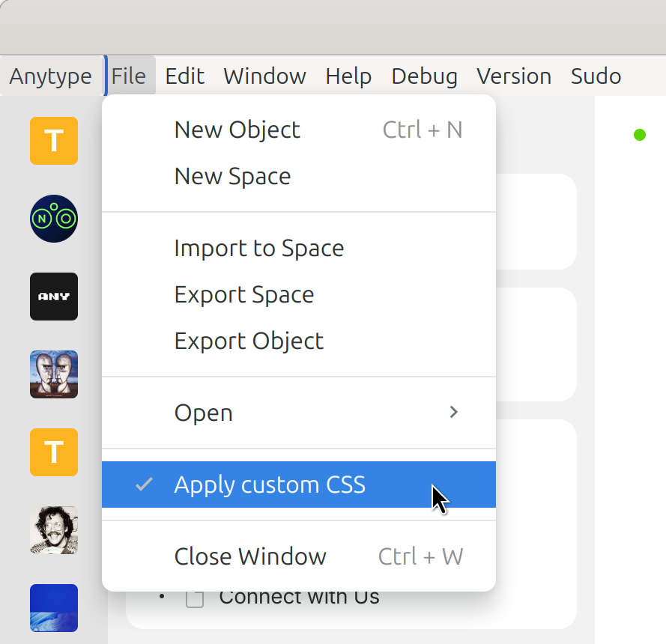Toggle the Apply custom CSS option
This screenshot has width=666, height=644.
click(x=270, y=484)
